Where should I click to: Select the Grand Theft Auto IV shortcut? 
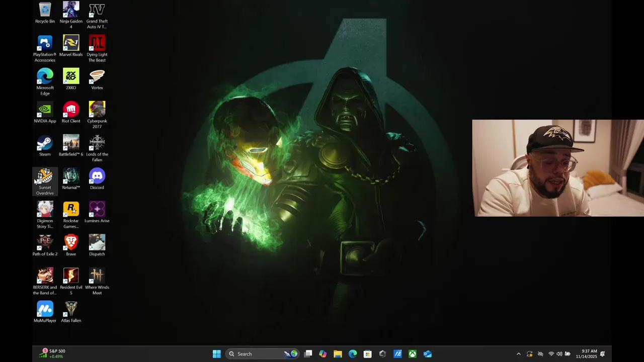97,15
